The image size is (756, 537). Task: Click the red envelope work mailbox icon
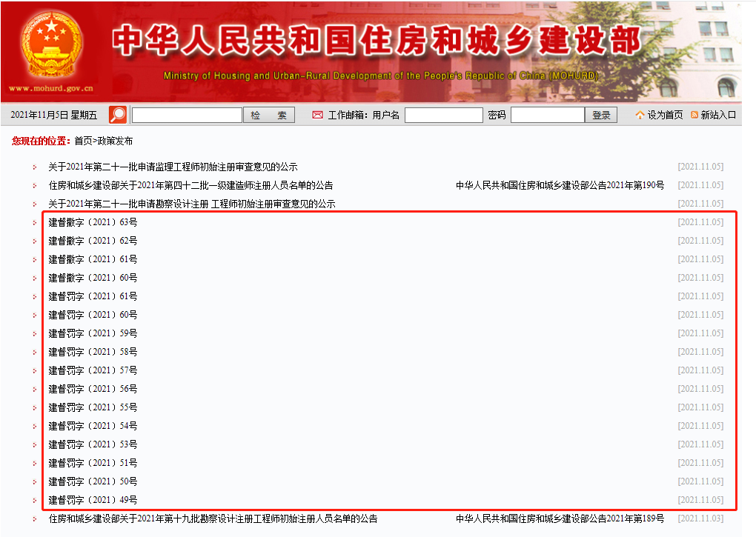[318, 115]
